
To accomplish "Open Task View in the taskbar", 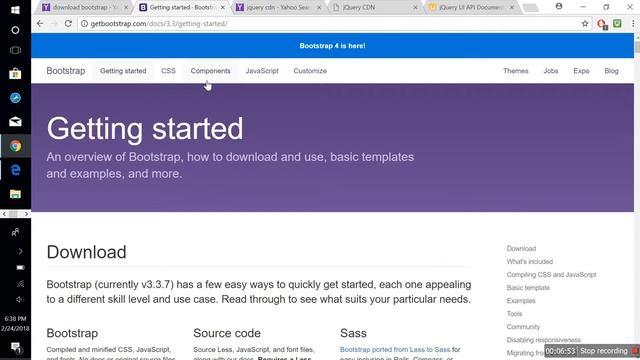I will tap(15, 50).
